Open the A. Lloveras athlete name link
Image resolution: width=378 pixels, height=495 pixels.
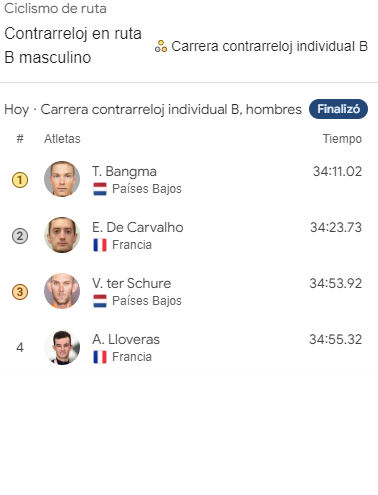point(126,339)
